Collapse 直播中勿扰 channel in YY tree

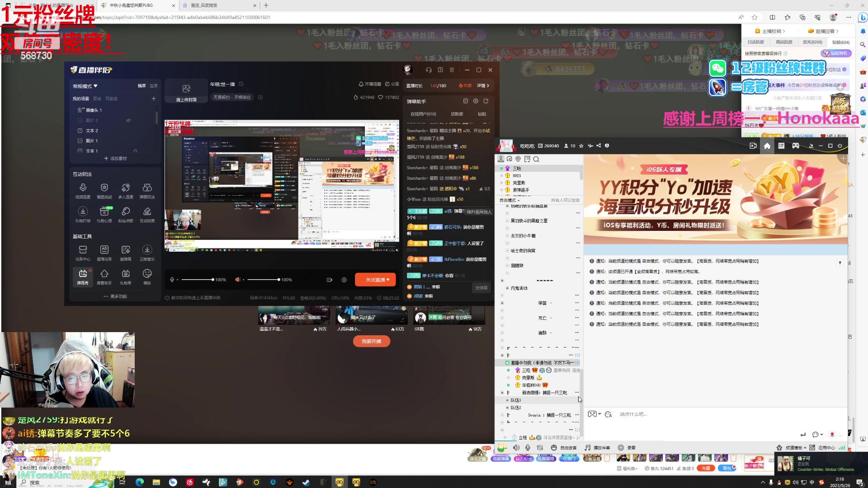coord(507,363)
